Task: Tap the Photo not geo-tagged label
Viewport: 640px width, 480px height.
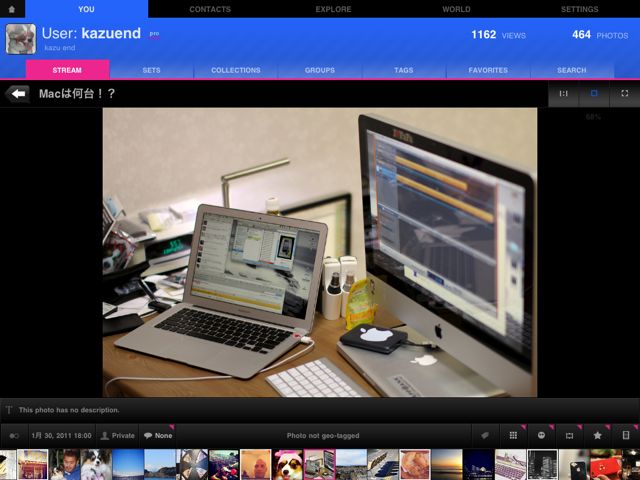Action: coord(323,436)
